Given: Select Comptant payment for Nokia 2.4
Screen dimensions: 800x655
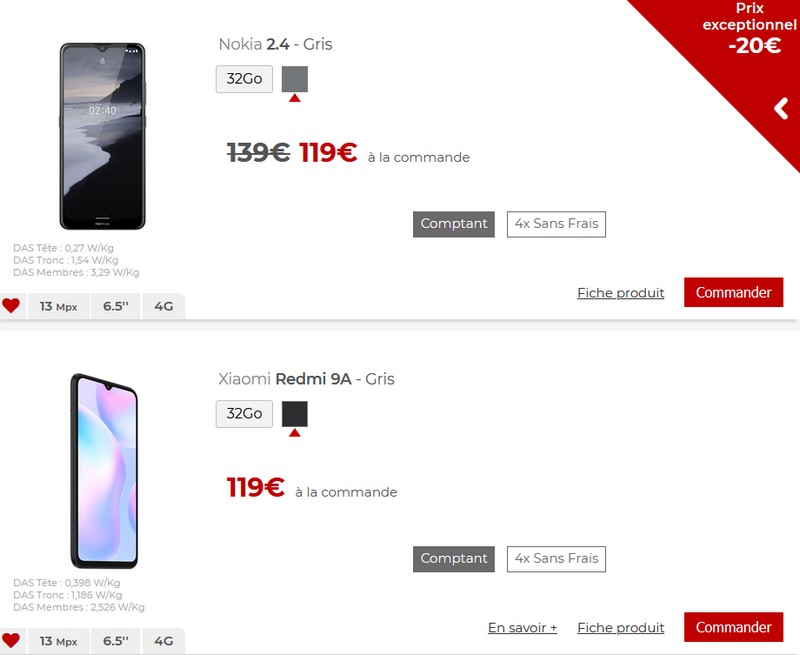Looking at the screenshot, I should pyautogui.click(x=454, y=224).
